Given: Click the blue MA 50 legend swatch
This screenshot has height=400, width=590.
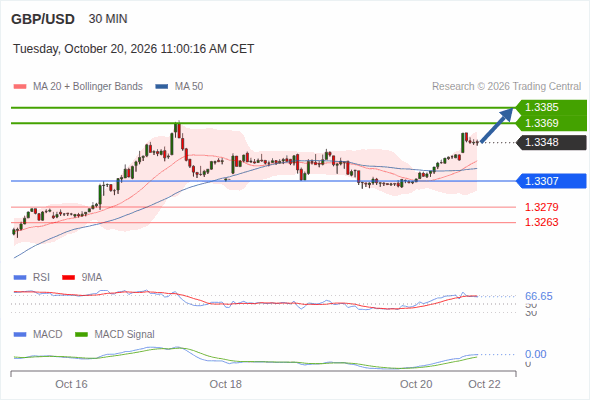Looking at the screenshot, I should click(162, 87).
